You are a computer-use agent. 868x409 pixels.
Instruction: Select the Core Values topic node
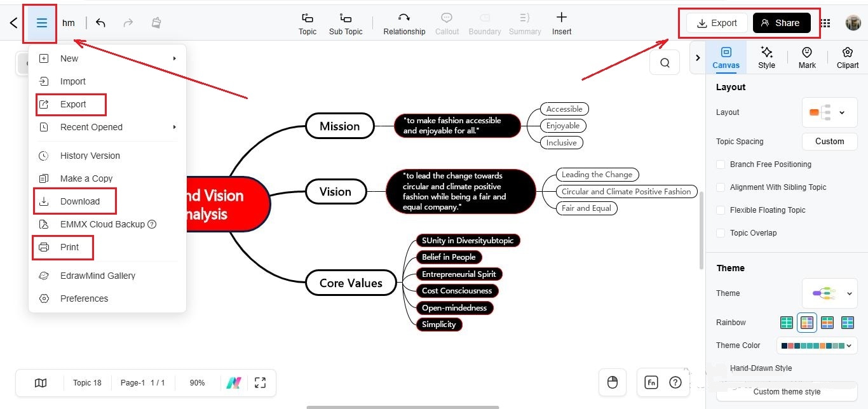click(351, 283)
